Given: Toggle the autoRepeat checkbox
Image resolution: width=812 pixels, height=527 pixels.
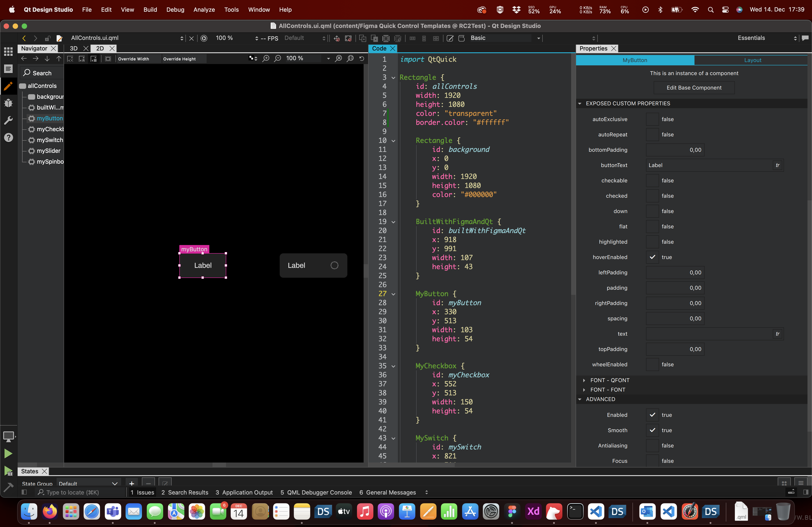Looking at the screenshot, I should pos(652,135).
